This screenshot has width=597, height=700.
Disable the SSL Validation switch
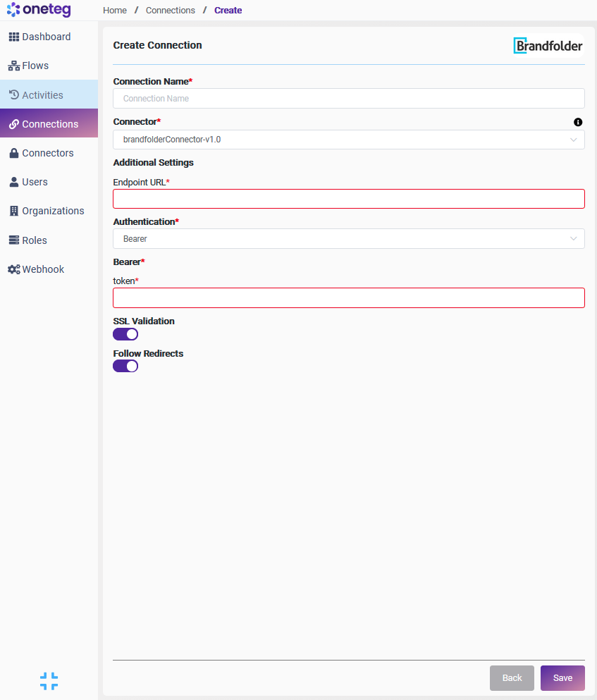[x=125, y=334]
